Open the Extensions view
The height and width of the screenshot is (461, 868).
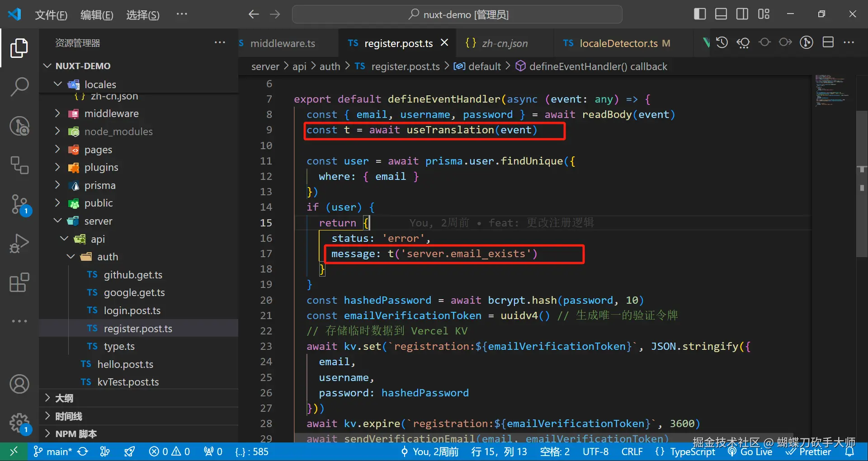(x=19, y=282)
